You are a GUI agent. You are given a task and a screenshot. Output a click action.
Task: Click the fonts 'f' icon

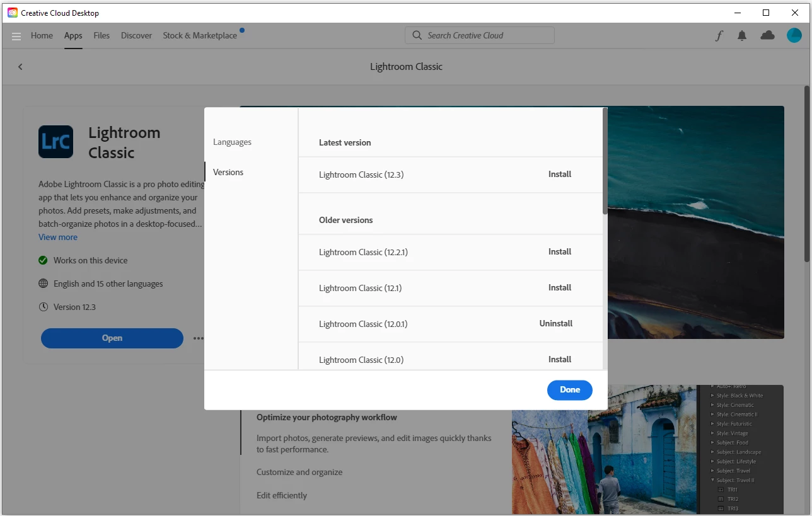coord(719,36)
